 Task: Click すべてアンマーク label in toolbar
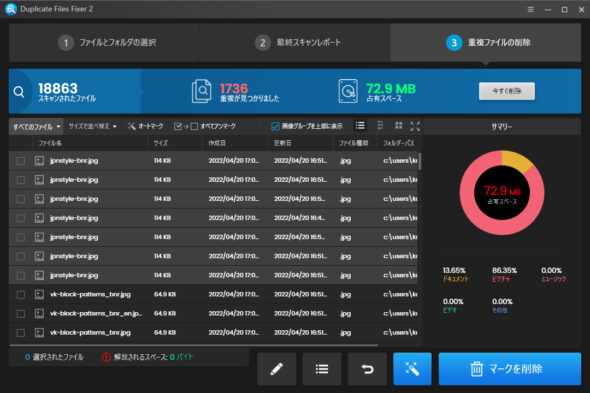pyautogui.click(x=218, y=126)
